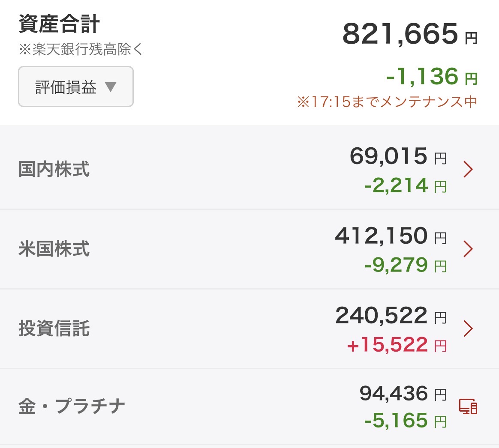Click the total asset amount 821,665 円
This screenshot has width=499, height=448.
coord(409,34)
